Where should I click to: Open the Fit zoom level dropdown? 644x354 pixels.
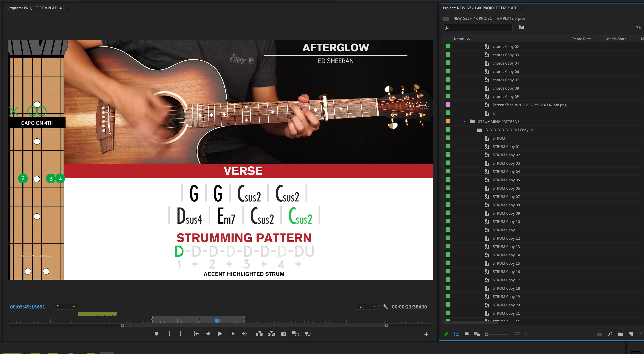click(66, 307)
